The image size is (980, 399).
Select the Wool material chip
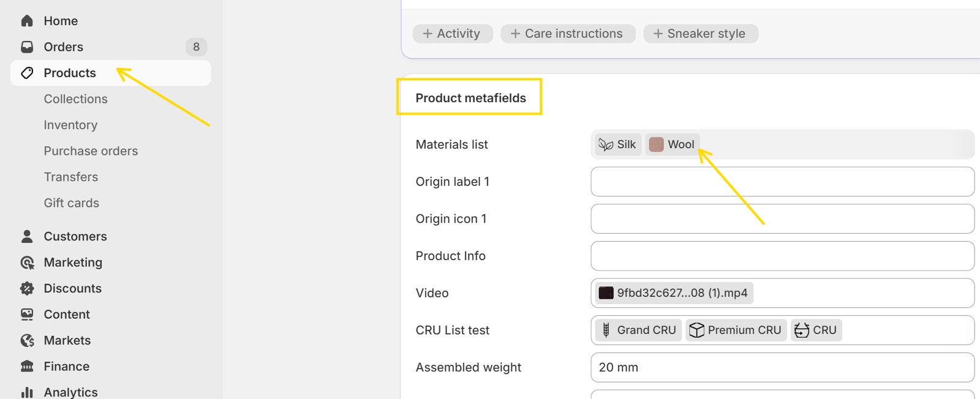673,144
